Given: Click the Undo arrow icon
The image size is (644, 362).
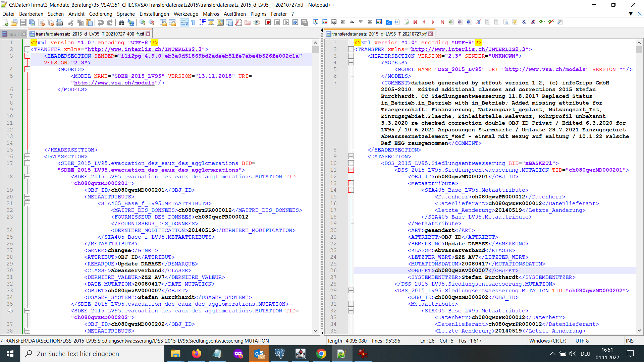Looking at the screenshot, I should [101, 22].
